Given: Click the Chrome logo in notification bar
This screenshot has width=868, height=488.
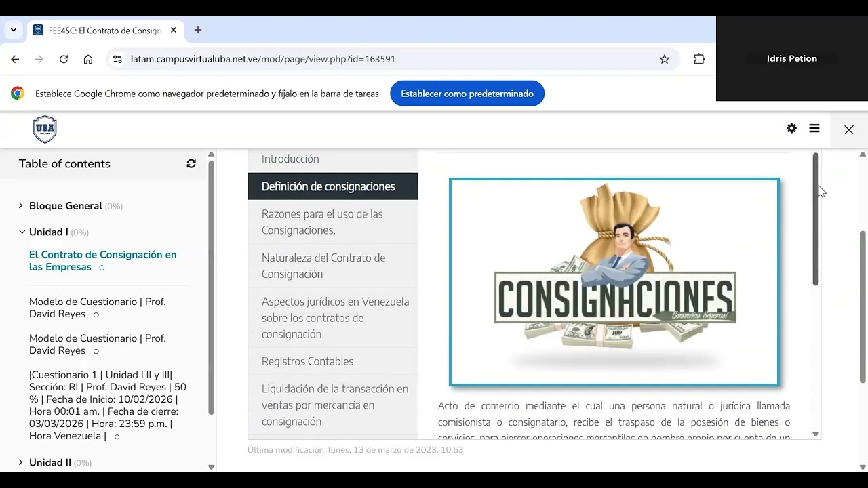Looking at the screenshot, I should pos(18,94).
